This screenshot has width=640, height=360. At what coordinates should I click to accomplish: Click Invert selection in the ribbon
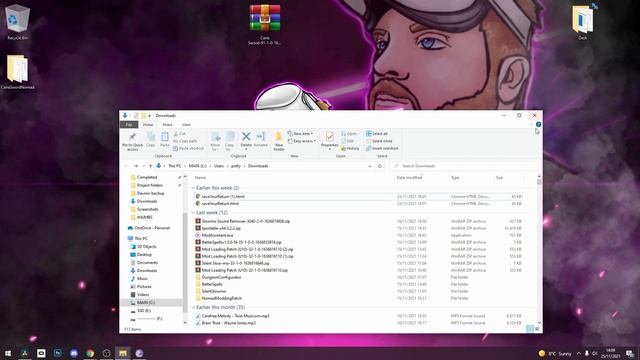point(382,148)
